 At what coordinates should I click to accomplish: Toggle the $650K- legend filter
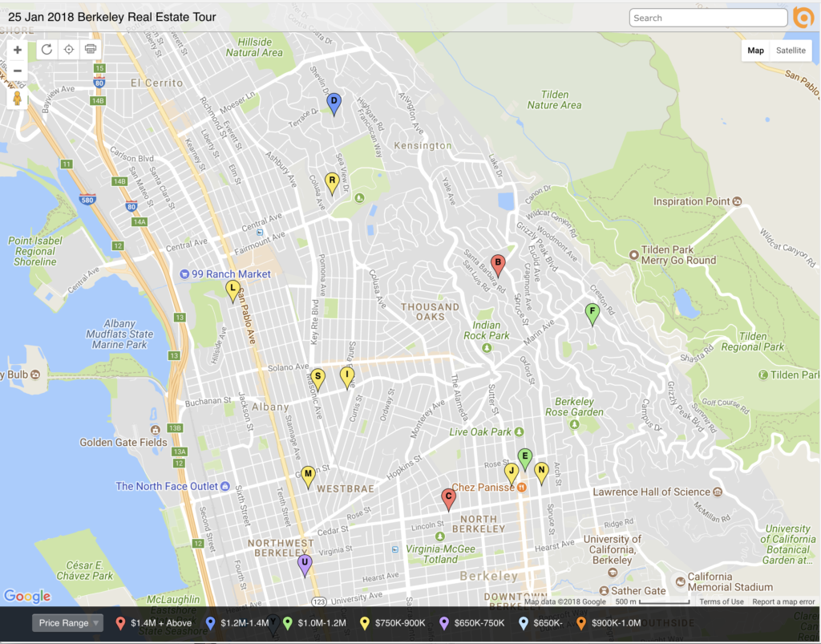pos(540,623)
